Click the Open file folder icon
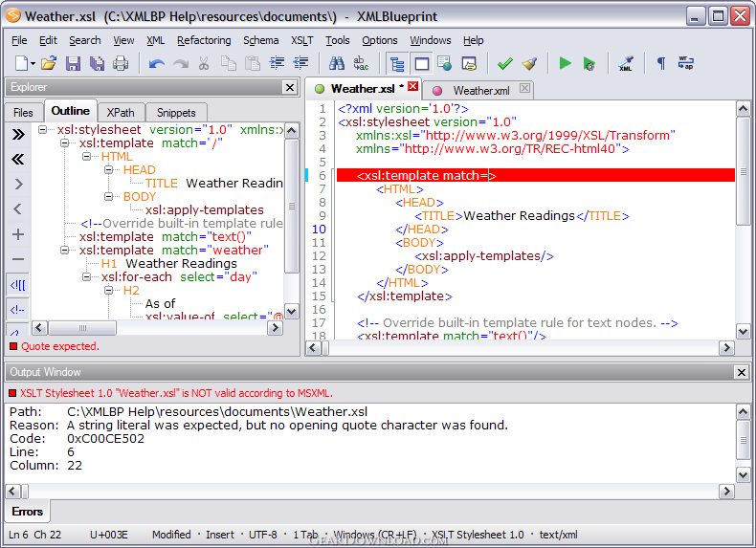 (48, 63)
